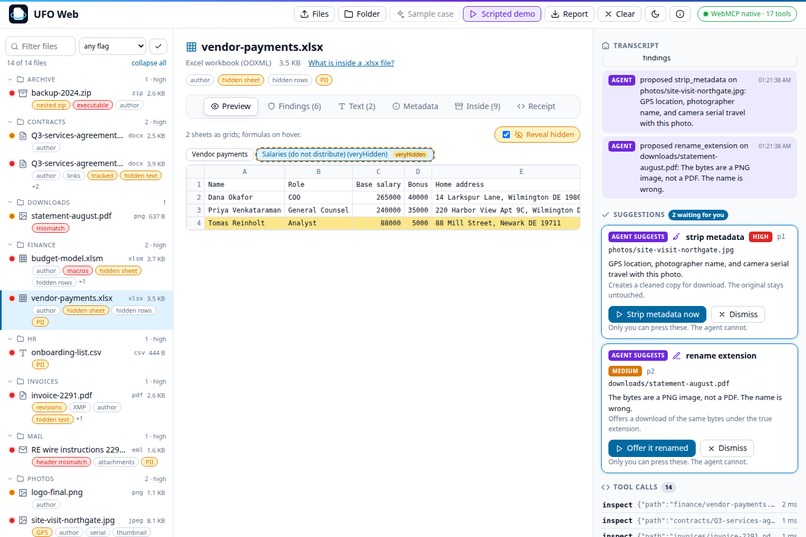Click the executable flag on backup-2024.zip
The height and width of the screenshot is (537, 806).
point(93,105)
